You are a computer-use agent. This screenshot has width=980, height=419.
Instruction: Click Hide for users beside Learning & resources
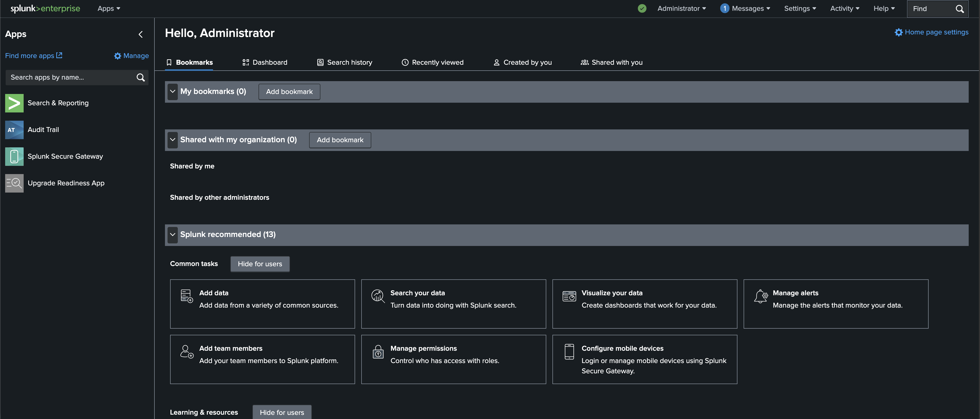pyautogui.click(x=282, y=412)
